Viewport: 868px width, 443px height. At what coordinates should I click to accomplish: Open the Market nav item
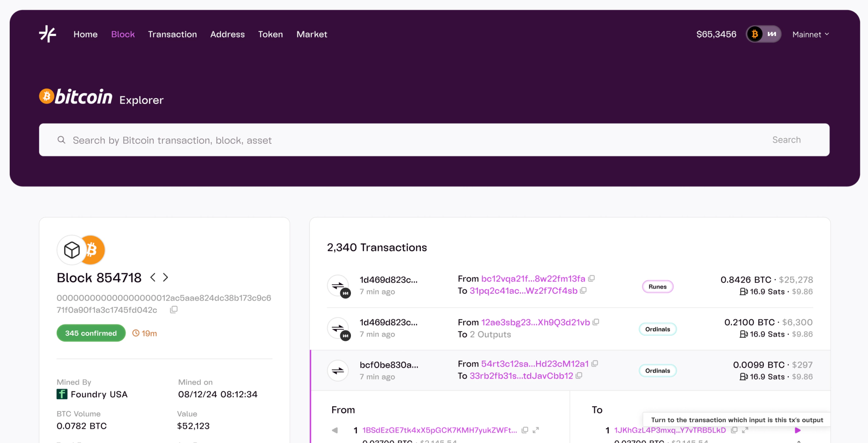pyautogui.click(x=312, y=34)
